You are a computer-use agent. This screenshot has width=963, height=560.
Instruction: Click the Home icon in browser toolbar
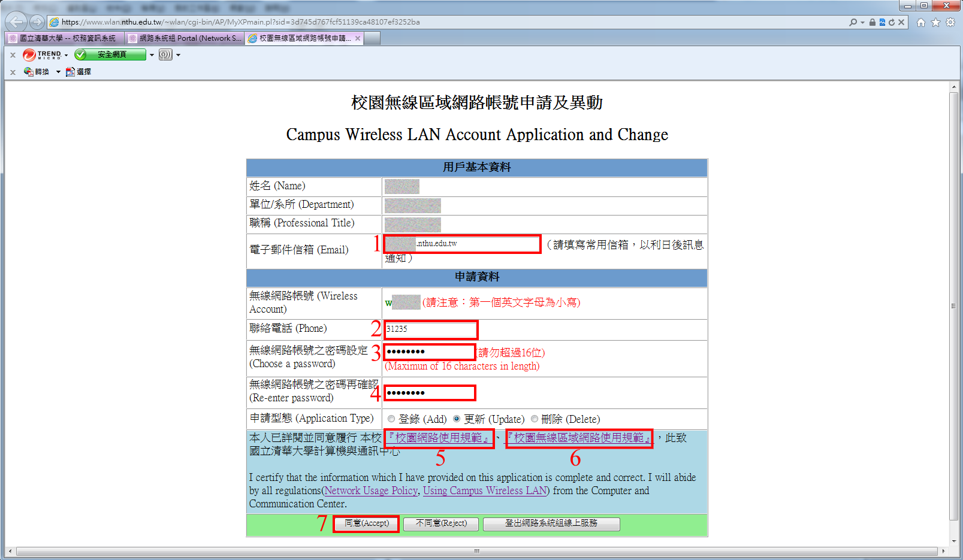pyautogui.click(x=921, y=23)
